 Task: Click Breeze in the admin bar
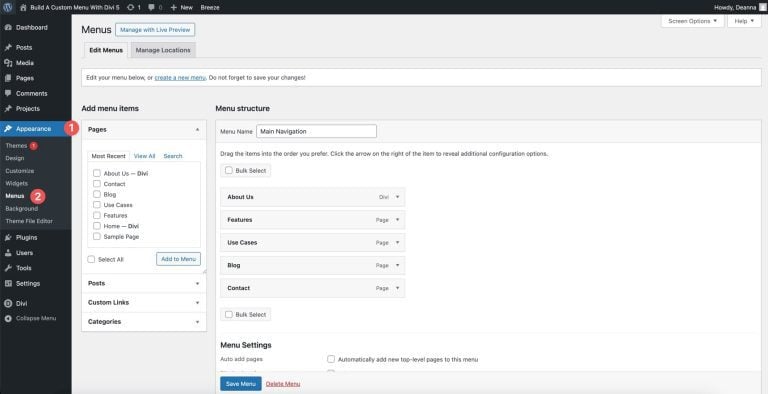click(x=210, y=8)
